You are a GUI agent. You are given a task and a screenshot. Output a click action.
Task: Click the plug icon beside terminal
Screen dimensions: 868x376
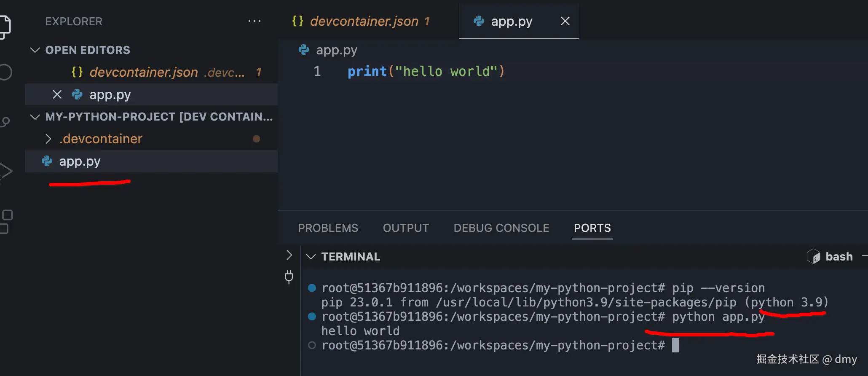coord(289,277)
